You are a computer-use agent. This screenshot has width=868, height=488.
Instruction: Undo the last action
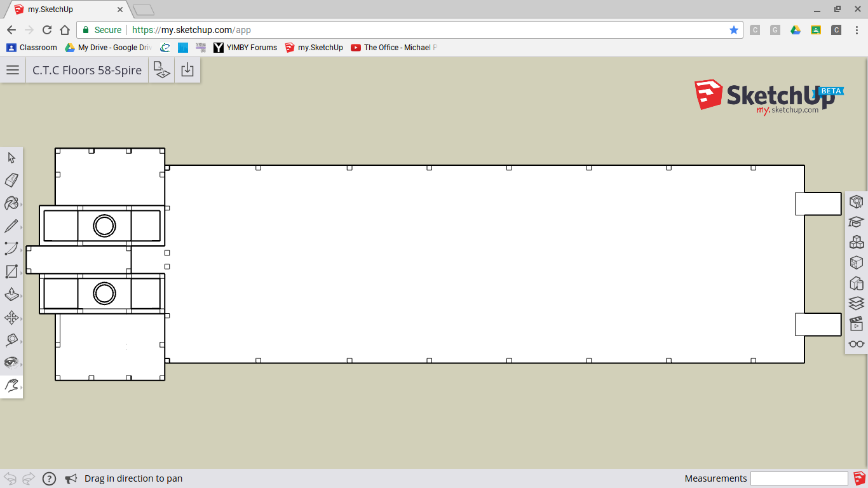(10, 478)
